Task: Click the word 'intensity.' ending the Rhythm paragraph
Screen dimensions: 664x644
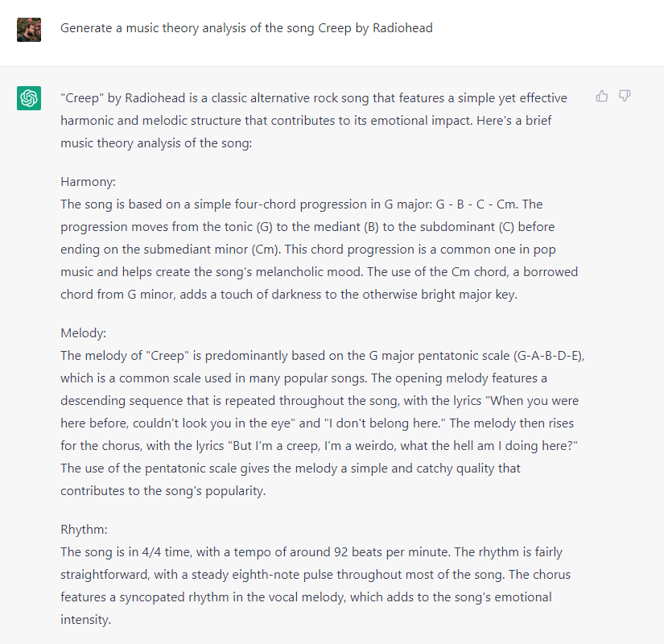Action: 85,619
